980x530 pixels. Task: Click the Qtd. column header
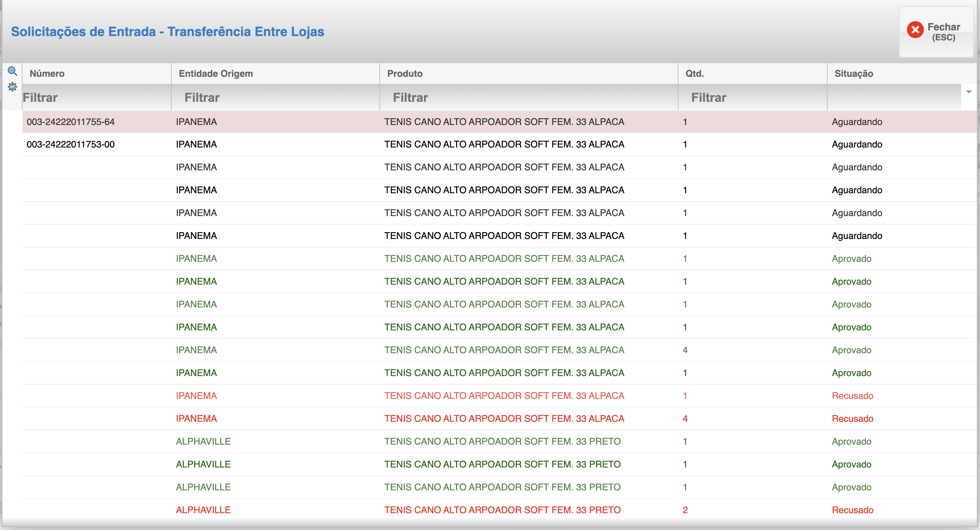click(x=694, y=74)
